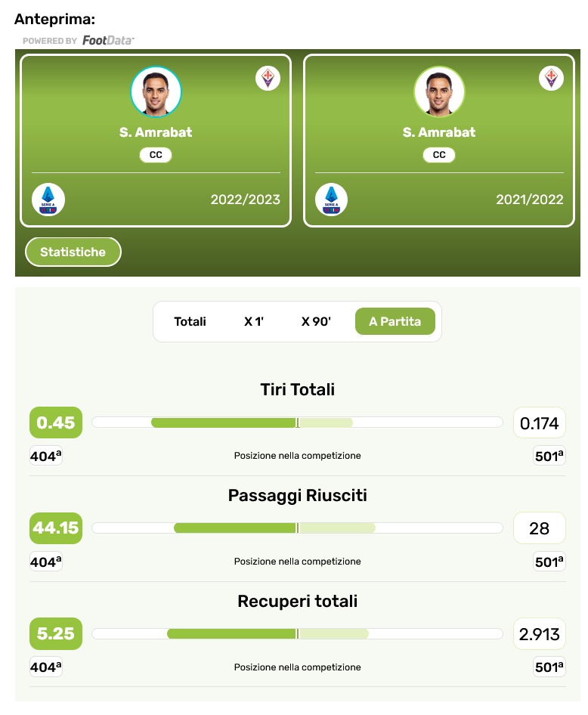588x715 pixels.
Task: Click the Amrabat photo on the 2021/2022 card
Action: [x=439, y=92]
